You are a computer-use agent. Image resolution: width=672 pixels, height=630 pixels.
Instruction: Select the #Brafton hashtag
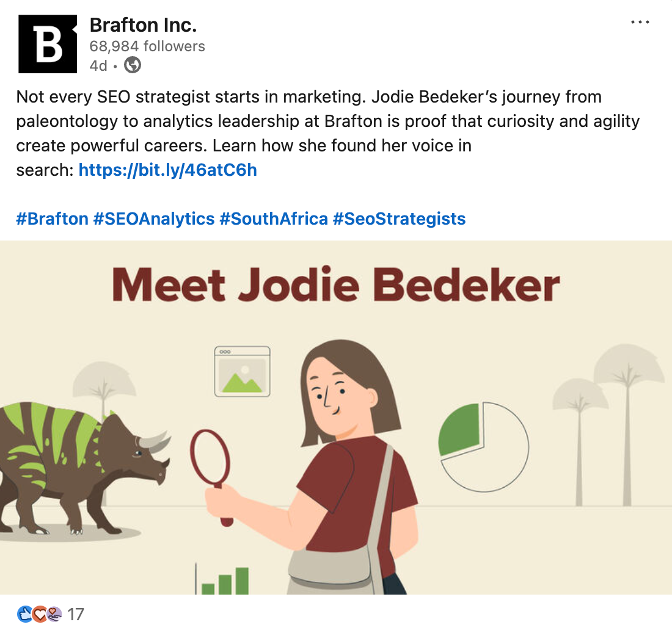tap(53, 219)
